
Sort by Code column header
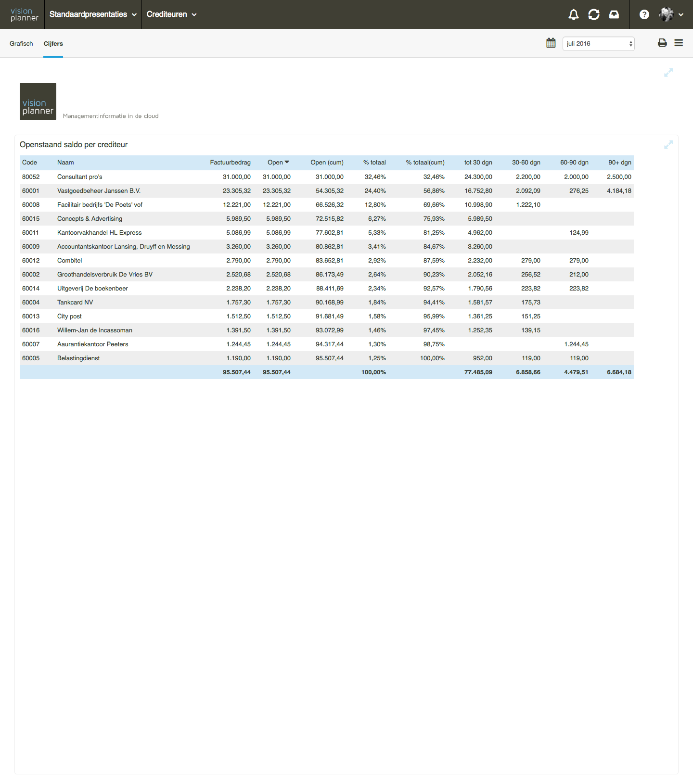[x=29, y=163]
